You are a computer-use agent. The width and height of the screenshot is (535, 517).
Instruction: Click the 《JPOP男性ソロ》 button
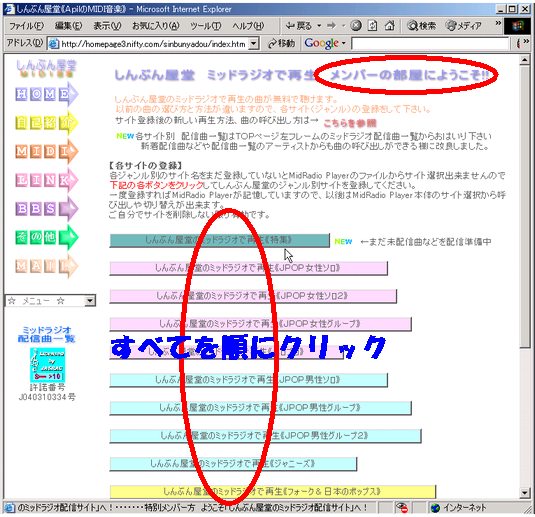[x=248, y=380]
